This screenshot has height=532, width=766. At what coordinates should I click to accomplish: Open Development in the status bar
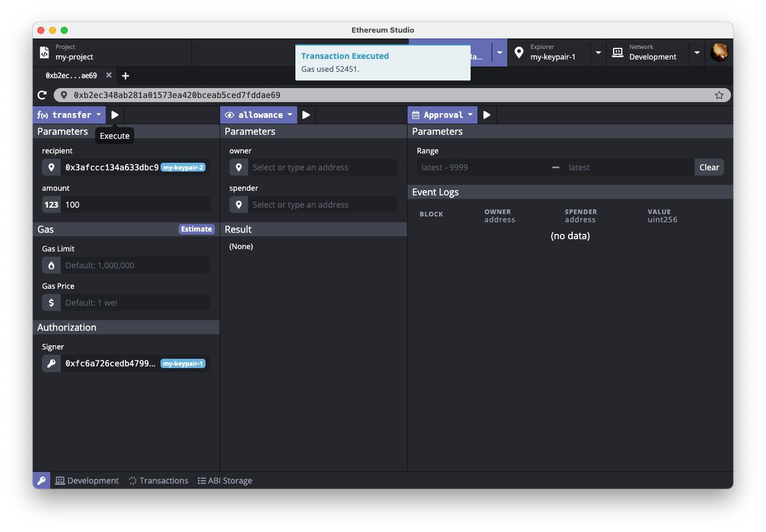87,481
